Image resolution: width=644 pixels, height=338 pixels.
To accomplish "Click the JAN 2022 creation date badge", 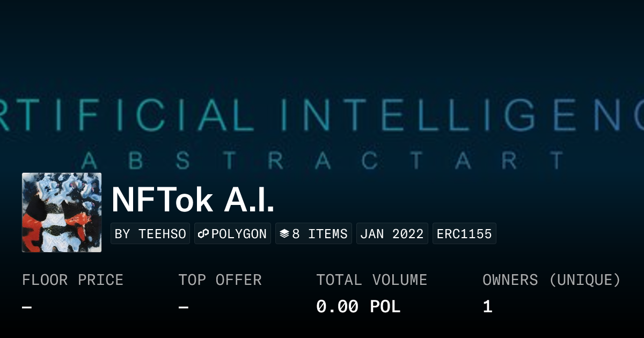I will (x=392, y=234).
